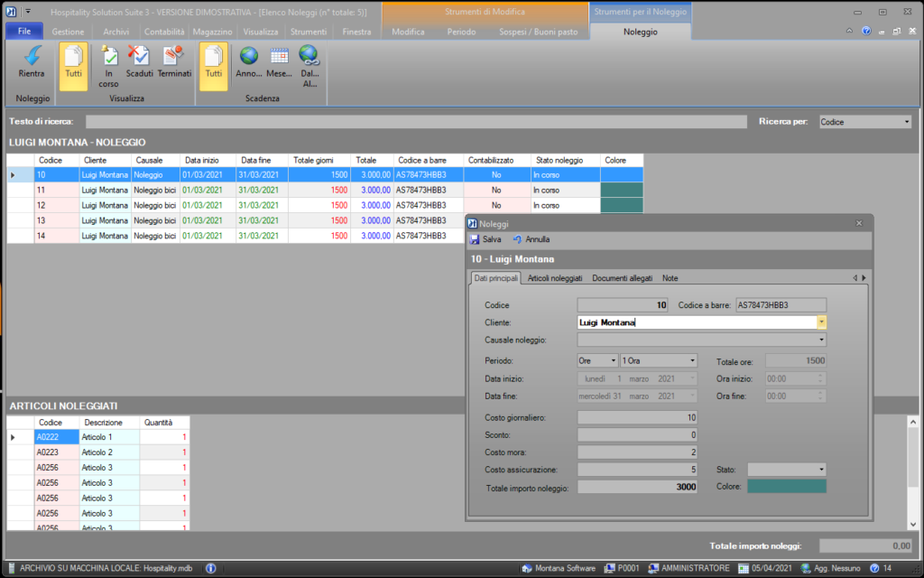Image resolution: width=924 pixels, height=578 pixels.
Task: Open the Periodo Ore dropdown
Action: click(613, 360)
